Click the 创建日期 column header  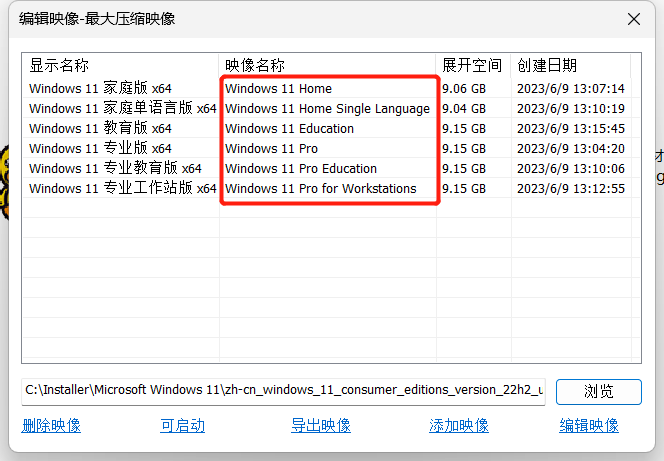(547, 66)
